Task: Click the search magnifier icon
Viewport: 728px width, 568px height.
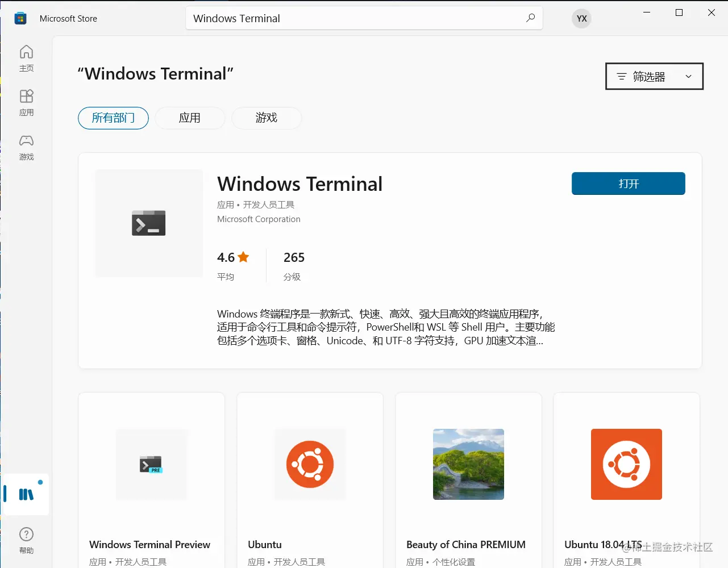Action: (530, 18)
